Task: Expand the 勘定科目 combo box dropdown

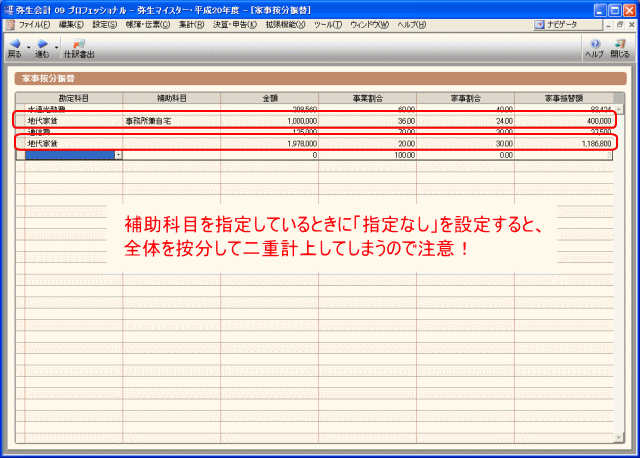Action: [x=118, y=155]
